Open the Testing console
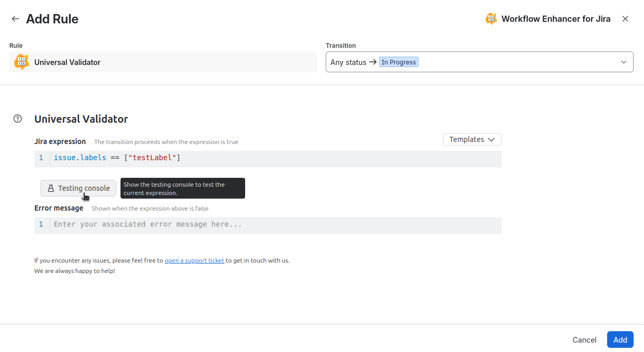 [78, 188]
